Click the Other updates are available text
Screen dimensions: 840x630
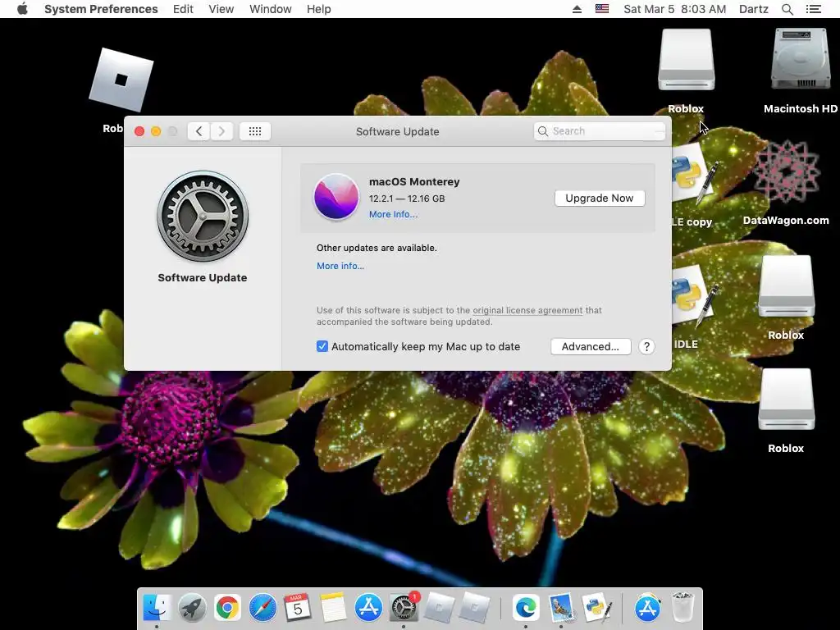coord(377,248)
